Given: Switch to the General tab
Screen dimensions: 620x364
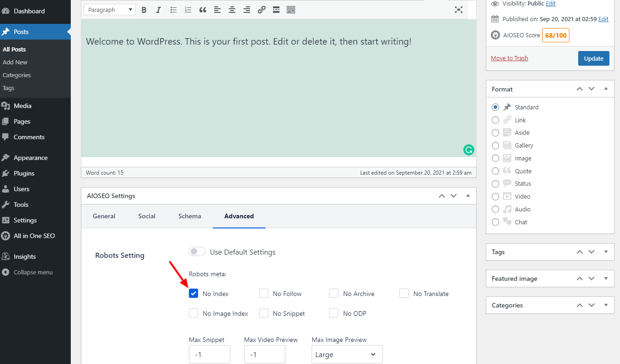Looking at the screenshot, I should pos(104,216).
